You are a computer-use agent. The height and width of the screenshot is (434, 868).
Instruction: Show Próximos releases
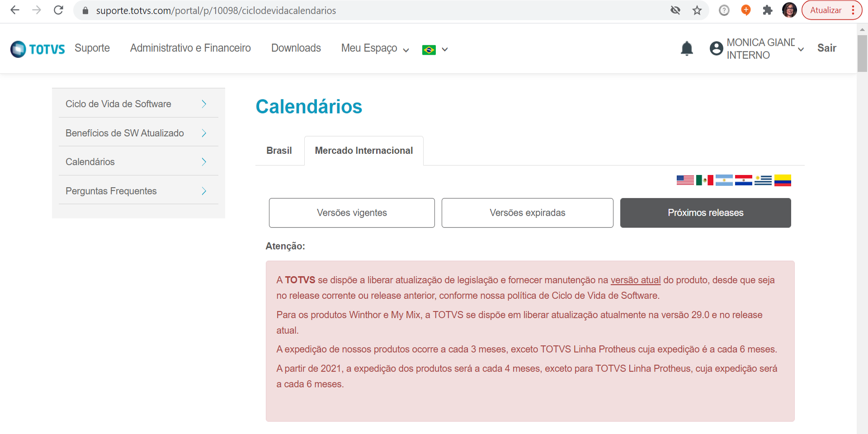pyautogui.click(x=706, y=213)
